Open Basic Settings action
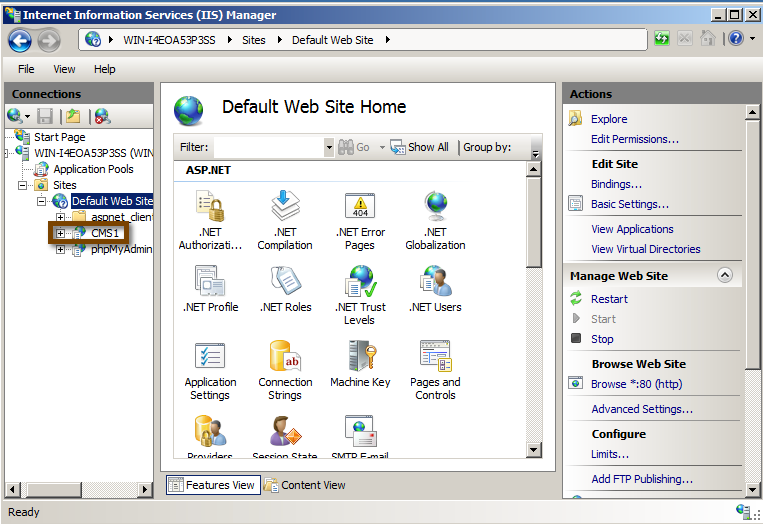The image size is (763, 524). pyautogui.click(x=630, y=204)
